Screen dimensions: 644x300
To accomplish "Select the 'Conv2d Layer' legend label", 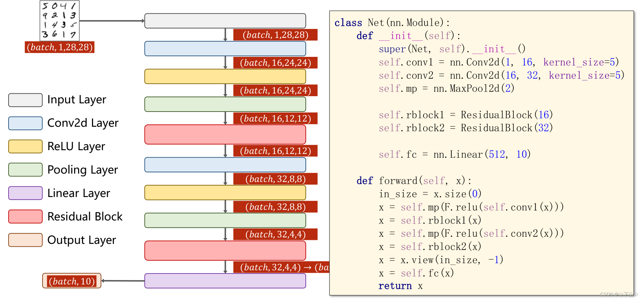I will (83, 123).
